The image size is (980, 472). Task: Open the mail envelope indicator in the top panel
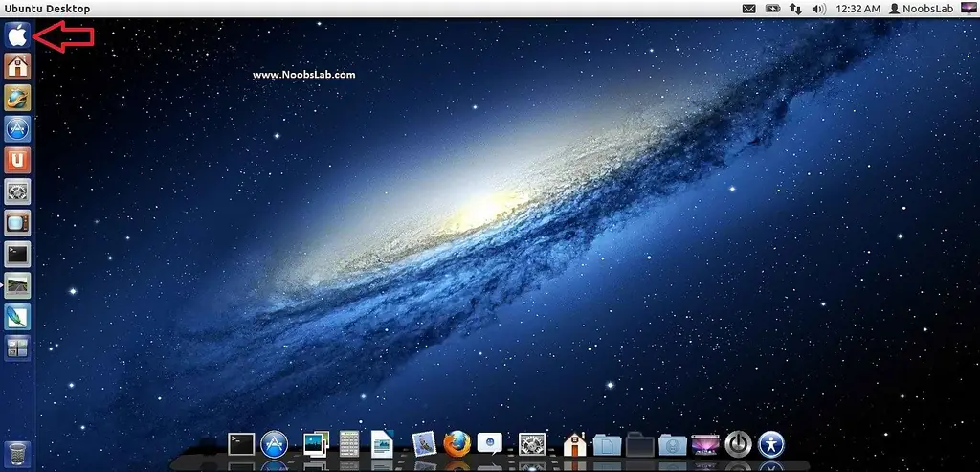point(748,9)
